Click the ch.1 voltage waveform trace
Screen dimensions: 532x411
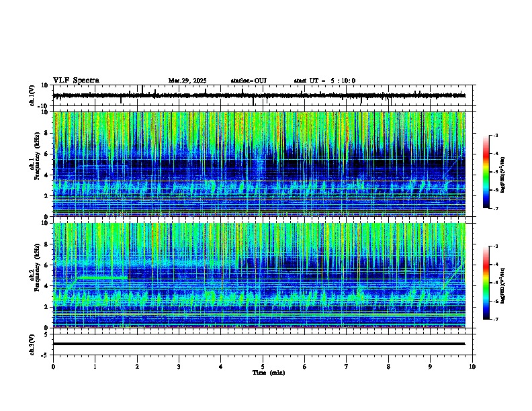259,95
